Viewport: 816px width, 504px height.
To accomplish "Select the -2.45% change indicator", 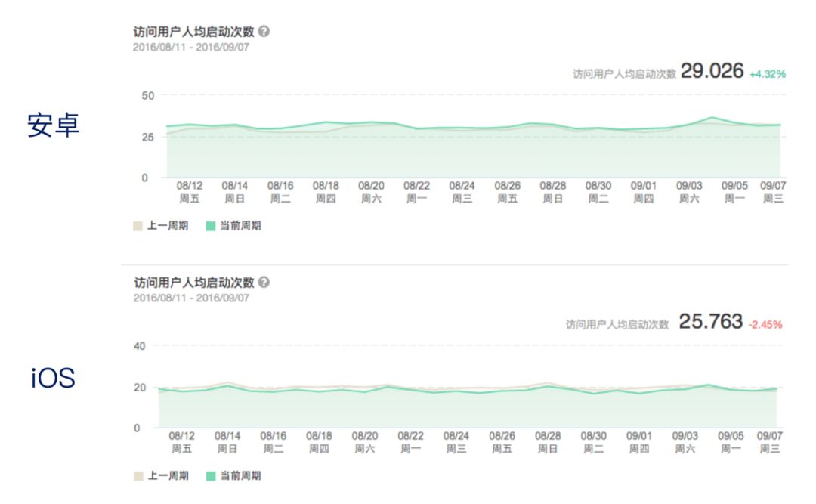I will (x=765, y=325).
